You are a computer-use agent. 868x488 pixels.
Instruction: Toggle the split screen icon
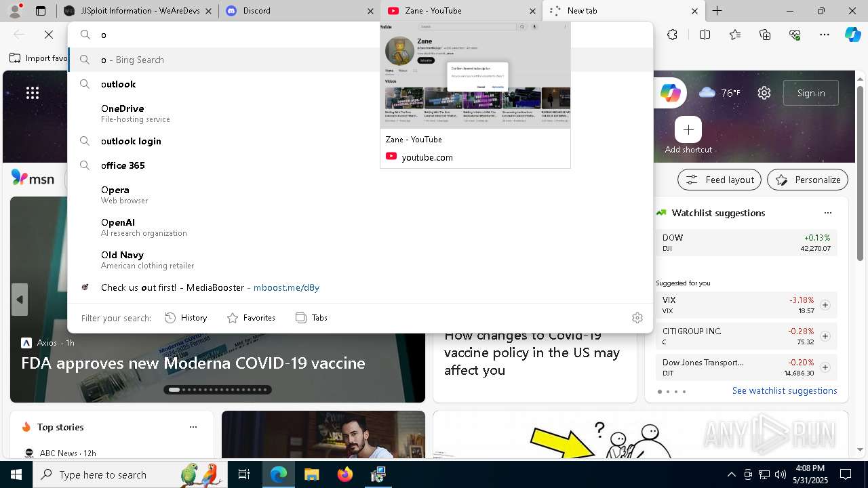click(705, 35)
